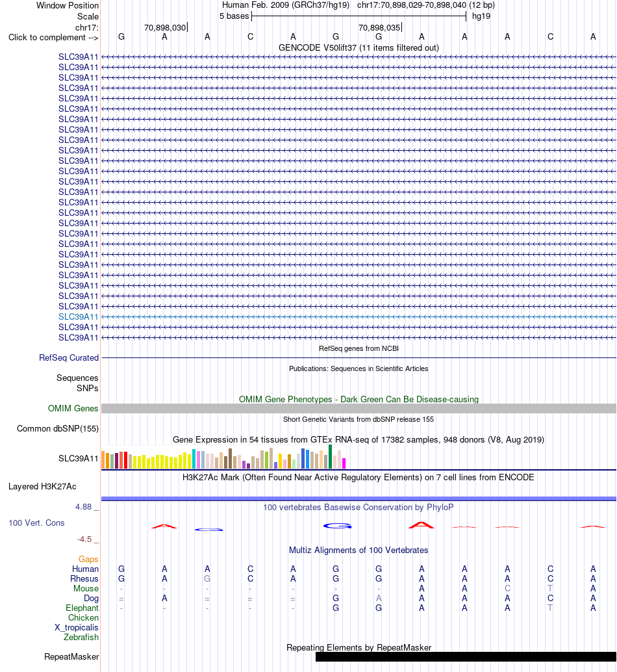617x672 pixels.
Task: Click the T base in the Mouse row
Action: 550,588
